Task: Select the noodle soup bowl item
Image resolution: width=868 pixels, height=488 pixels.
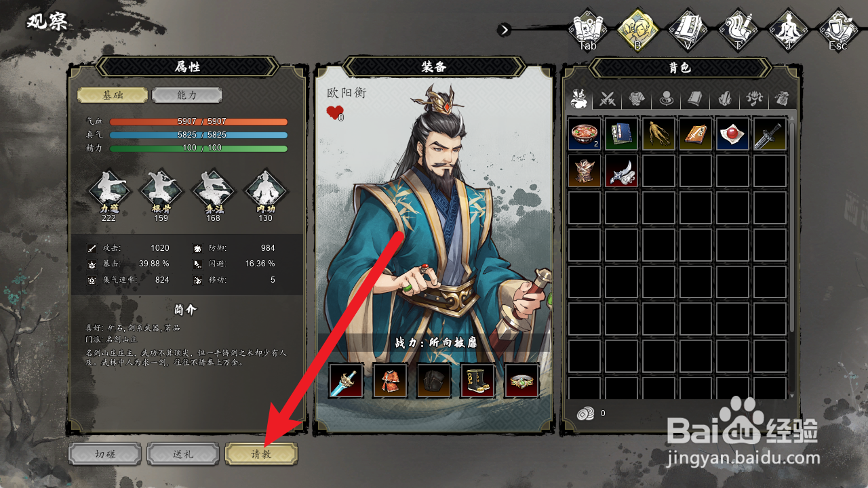Action: [585, 134]
